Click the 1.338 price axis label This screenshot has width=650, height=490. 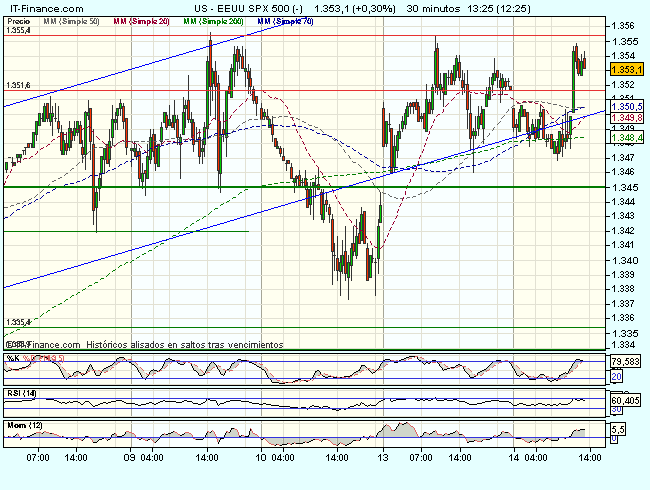(623, 289)
